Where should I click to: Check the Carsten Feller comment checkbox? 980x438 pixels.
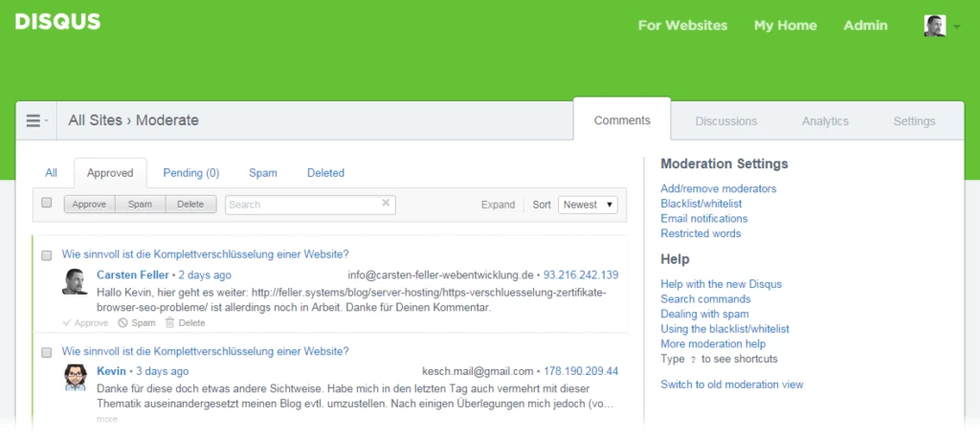pos(46,255)
